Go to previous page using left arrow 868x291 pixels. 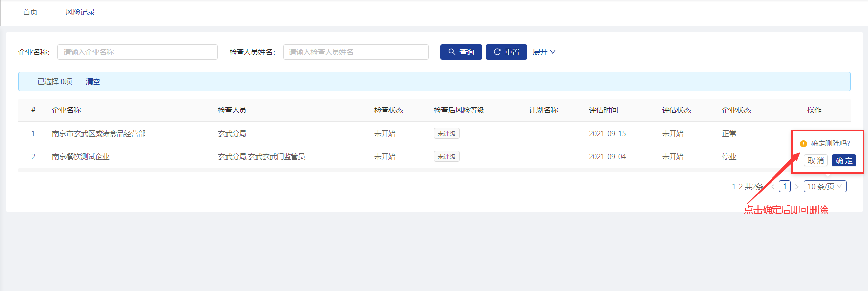[772, 187]
